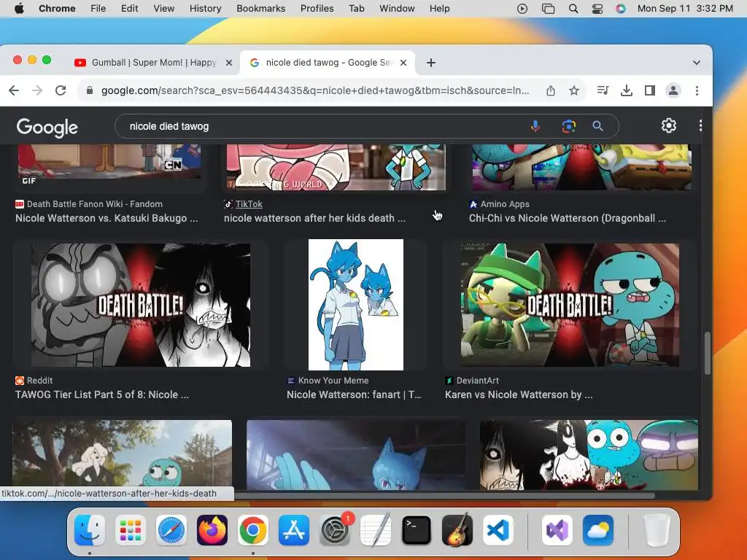The height and width of the screenshot is (560, 747).
Task: Open Chi-Chi vs Nicole Watterson result
Action: (x=568, y=218)
